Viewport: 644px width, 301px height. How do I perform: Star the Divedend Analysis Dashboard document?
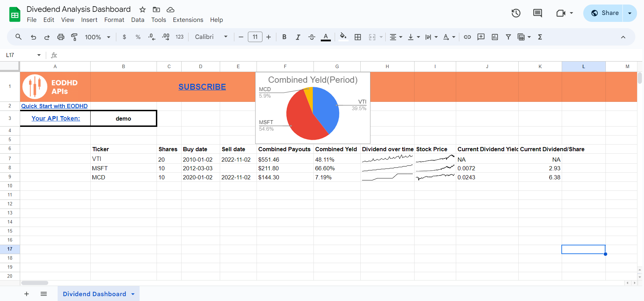142,9
